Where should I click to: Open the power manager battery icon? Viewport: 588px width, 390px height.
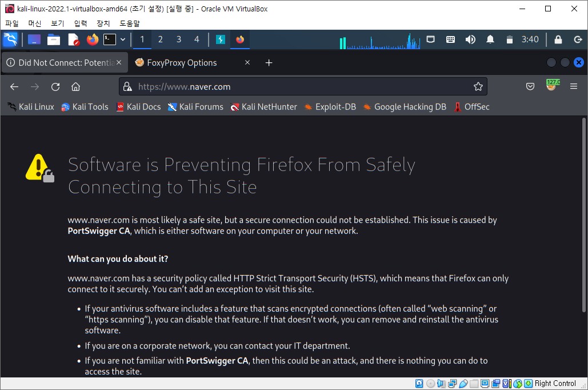click(x=509, y=39)
